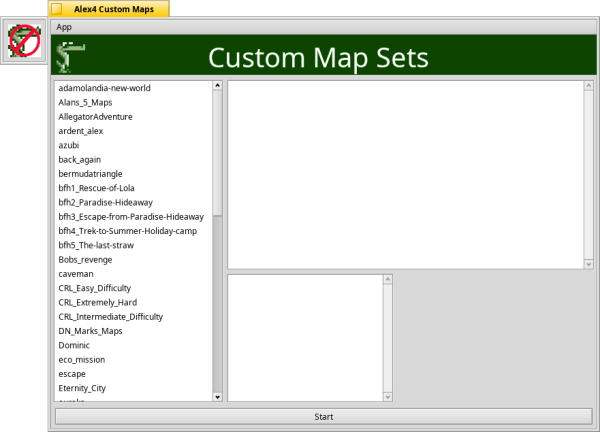Click the Alex4 desktop icon with red prohibition sign
The width and height of the screenshot is (600, 432).
(24, 40)
